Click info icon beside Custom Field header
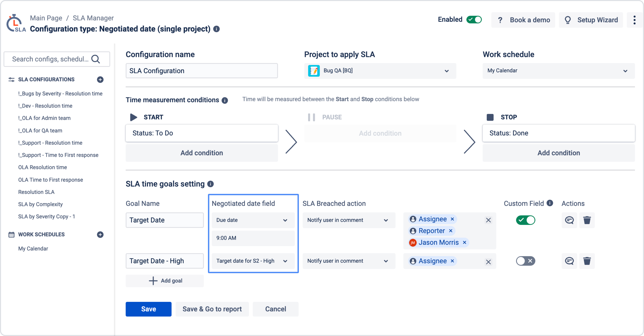 pos(550,203)
